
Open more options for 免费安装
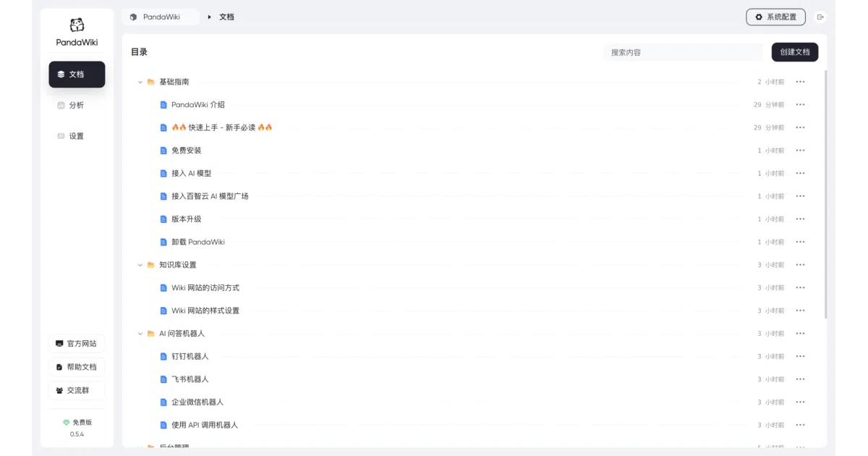point(800,151)
